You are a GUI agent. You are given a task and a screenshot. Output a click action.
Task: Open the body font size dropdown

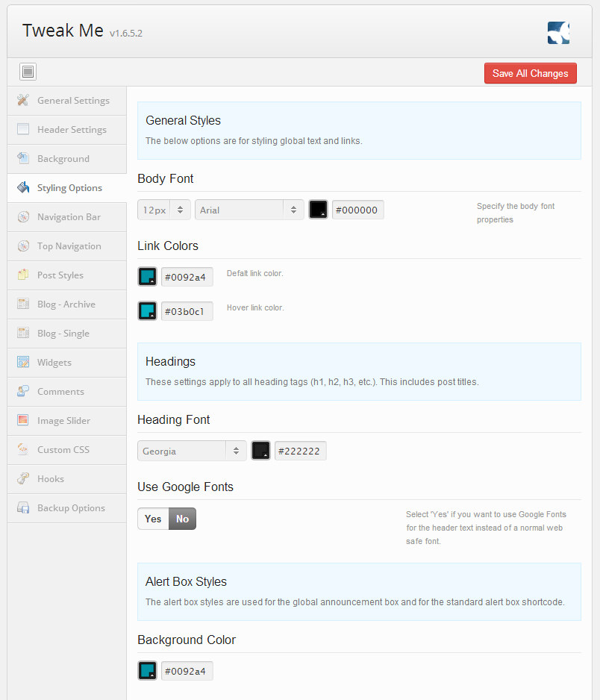click(x=164, y=210)
